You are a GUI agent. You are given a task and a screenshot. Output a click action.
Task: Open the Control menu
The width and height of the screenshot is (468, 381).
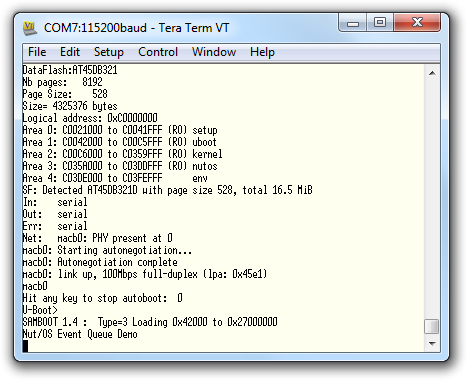click(x=158, y=52)
